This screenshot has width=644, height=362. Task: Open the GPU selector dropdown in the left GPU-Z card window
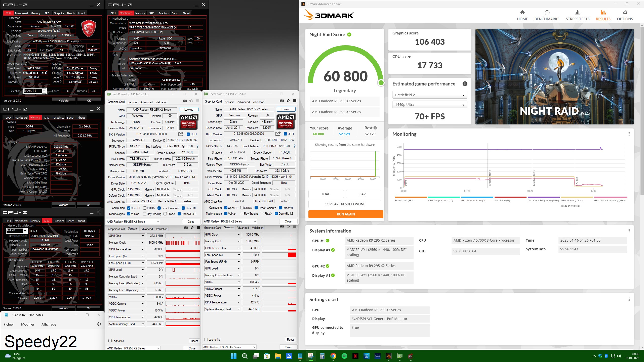coord(133,222)
